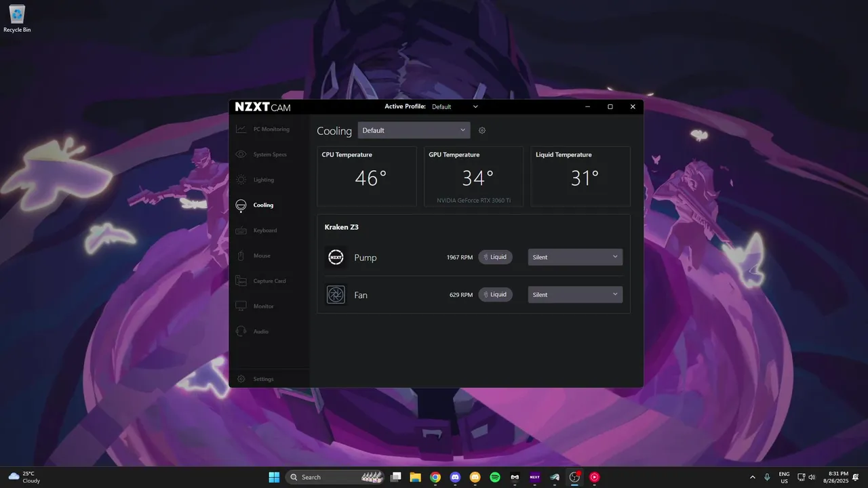Open File Explorer from the taskbar
The image size is (868, 488).
pyautogui.click(x=416, y=477)
